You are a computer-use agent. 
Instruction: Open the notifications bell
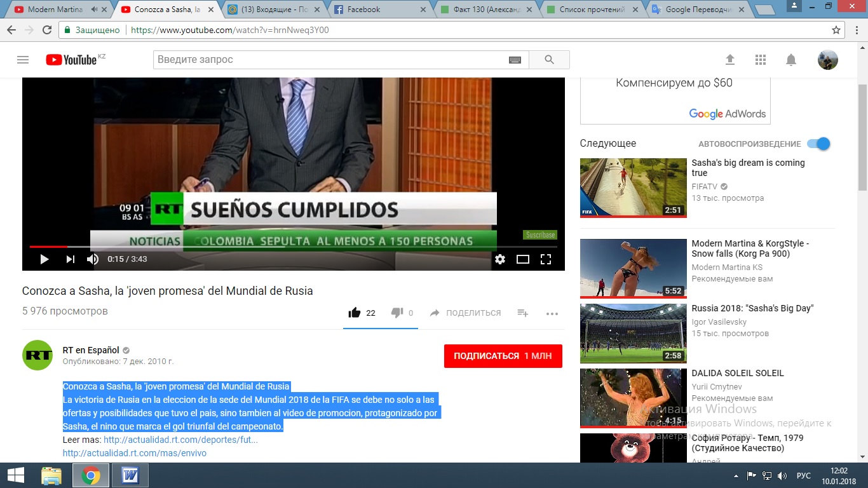[791, 60]
